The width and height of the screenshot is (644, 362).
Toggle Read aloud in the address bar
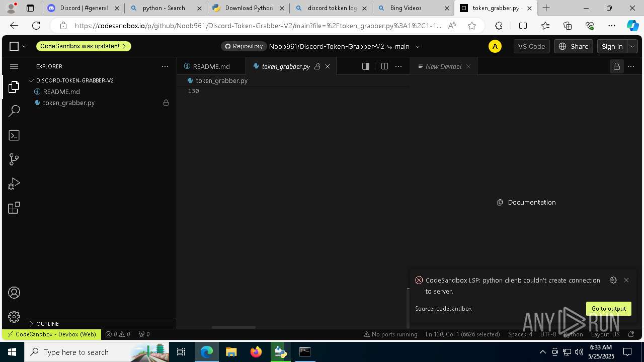(x=452, y=26)
